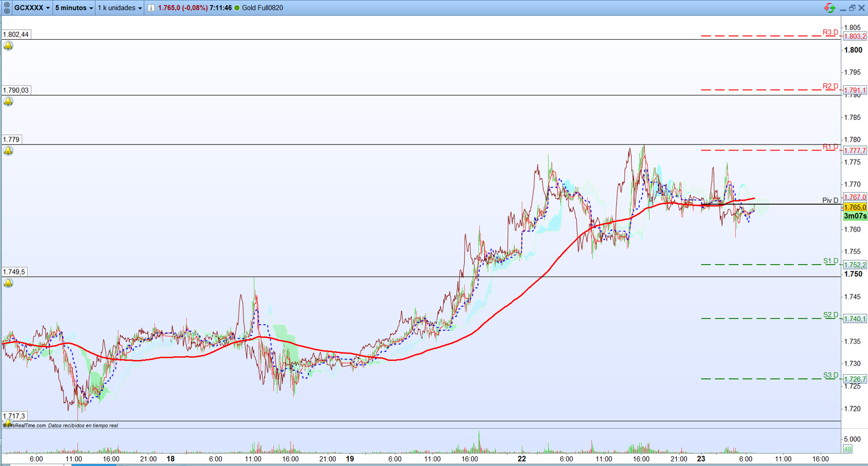Click the 1.765,0 (-0,08%) price change text
Viewport: 868px width, 466px height.
point(183,8)
